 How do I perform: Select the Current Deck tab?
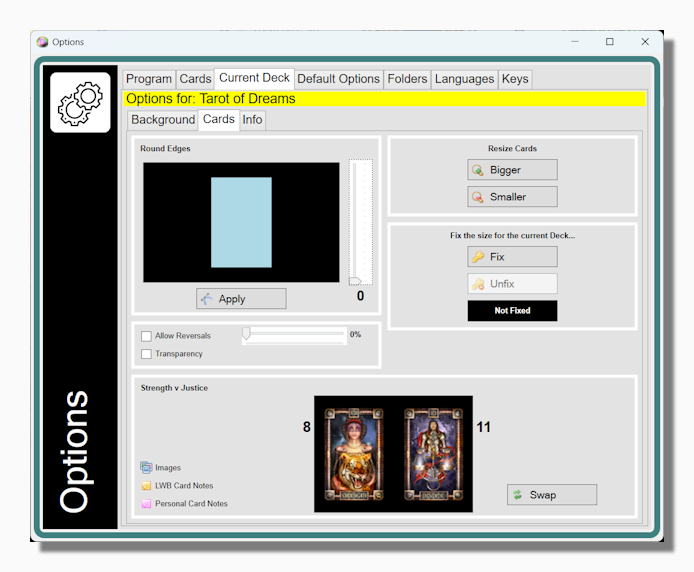click(254, 78)
